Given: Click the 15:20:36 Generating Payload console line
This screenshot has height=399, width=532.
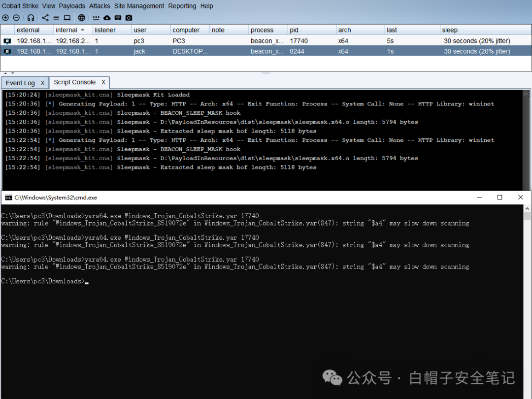Looking at the screenshot, I should point(250,104).
